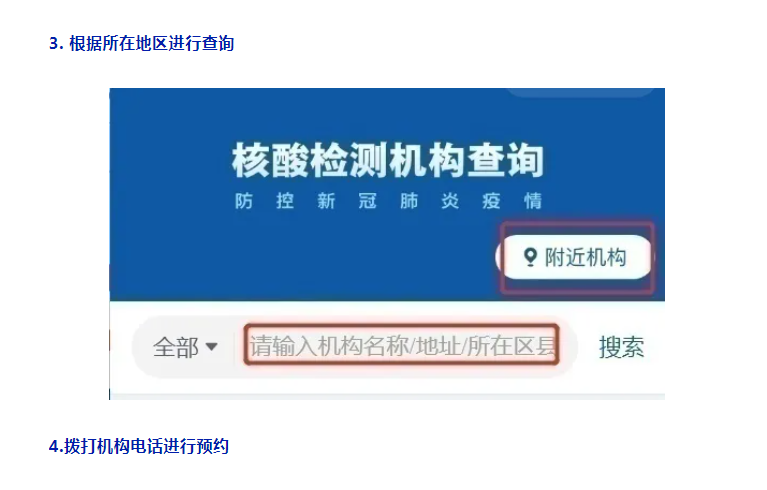The height and width of the screenshot is (490, 767).
Task: Focus the 请输入机构名称/地址/所在区县 search field
Action: (402, 345)
